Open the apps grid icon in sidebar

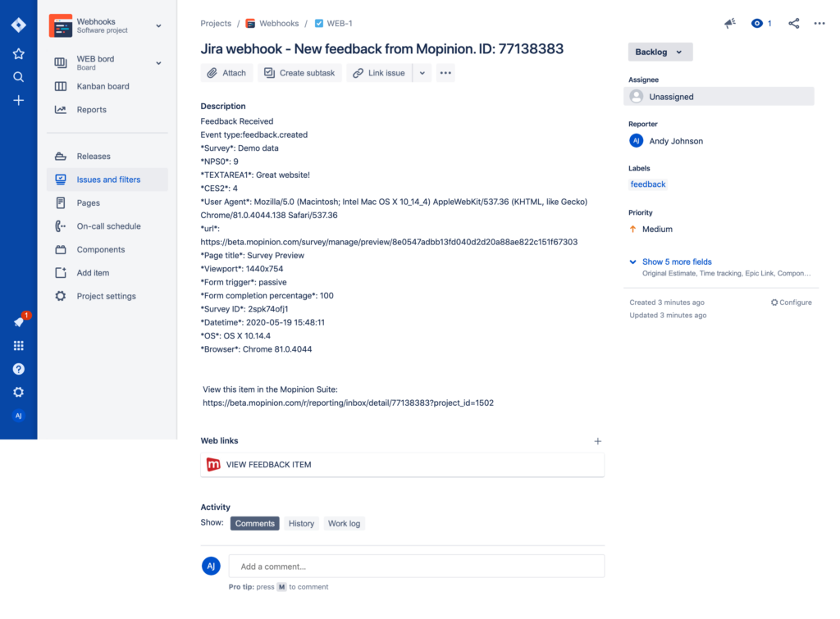click(x=18, y=345)
